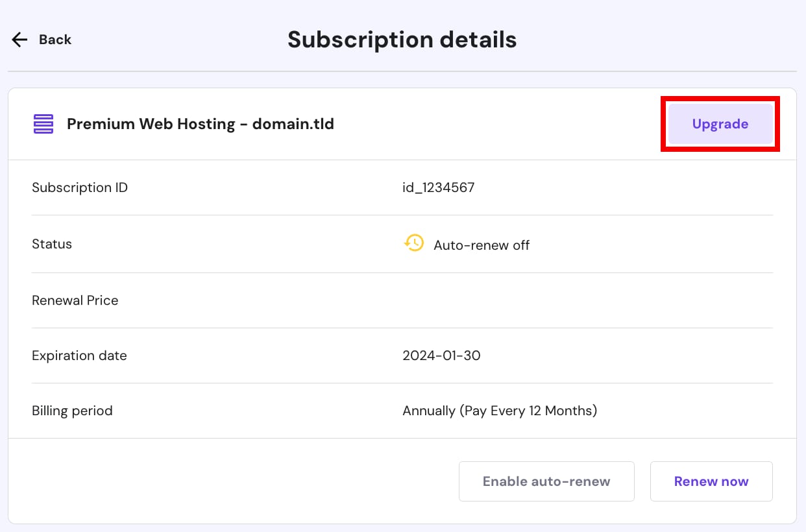
Task: Select the Renewal Price row
Action: click(x=75, y=300)
